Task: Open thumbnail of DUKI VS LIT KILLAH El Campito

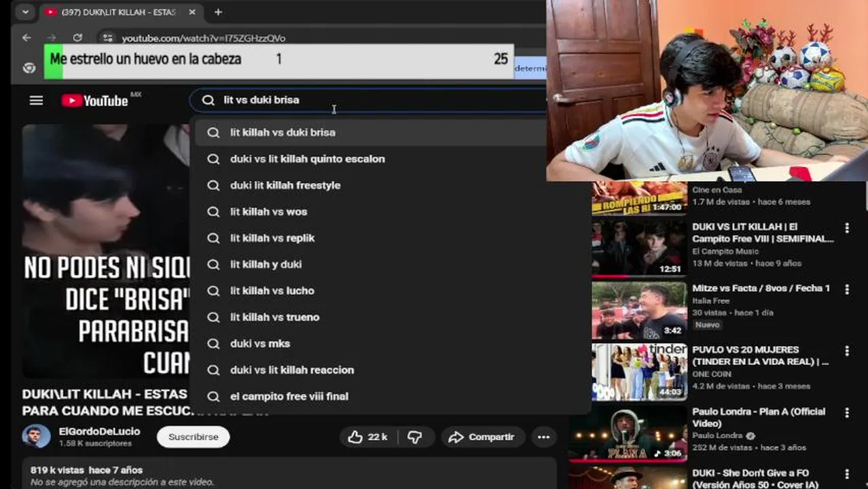Action: (x=638, y=248)
